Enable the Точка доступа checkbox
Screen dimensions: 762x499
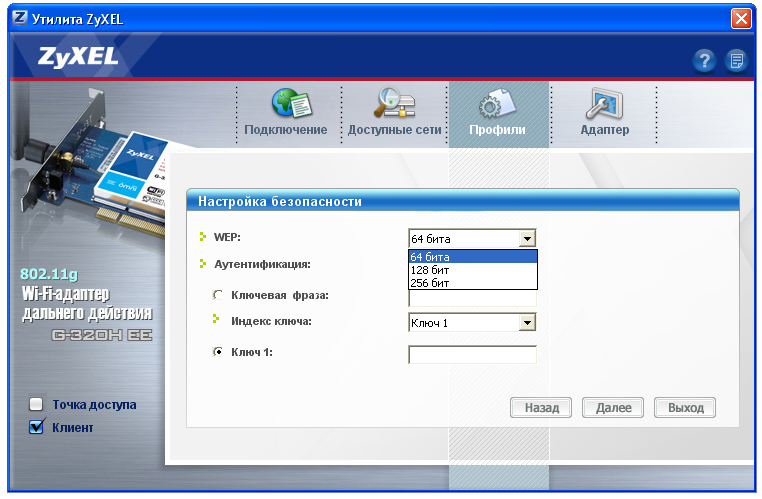click(36, 404)
